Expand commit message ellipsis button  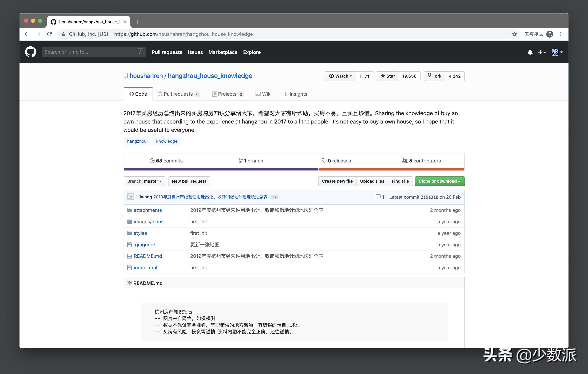pos(274,197)
